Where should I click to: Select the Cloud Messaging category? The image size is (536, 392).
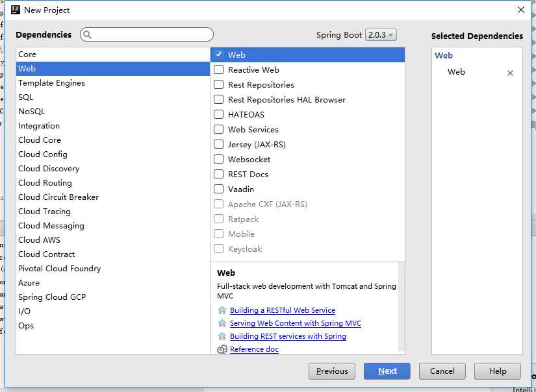click(x=113, y=226)
